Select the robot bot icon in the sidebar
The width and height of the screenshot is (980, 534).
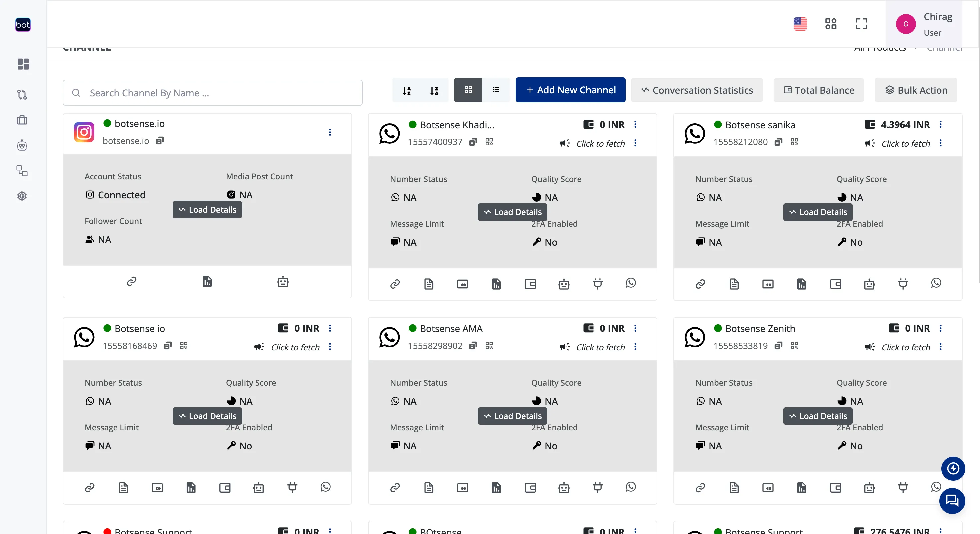(x=22, y=145)
